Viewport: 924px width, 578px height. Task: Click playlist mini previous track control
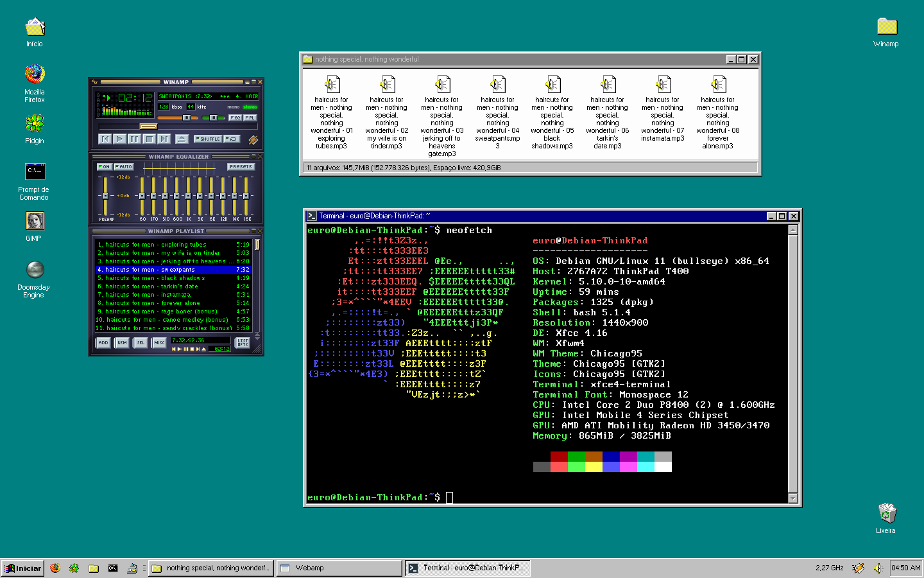point(174,349)
